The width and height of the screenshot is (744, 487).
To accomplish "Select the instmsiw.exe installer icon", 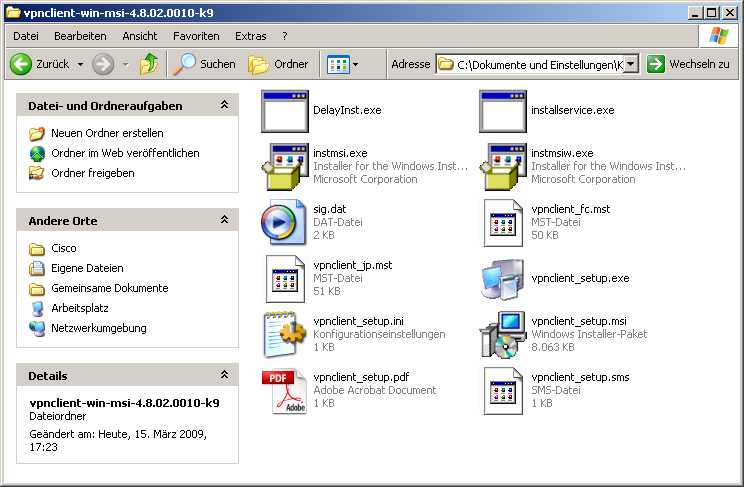I will pyautogui.click(x=503, y=167).
